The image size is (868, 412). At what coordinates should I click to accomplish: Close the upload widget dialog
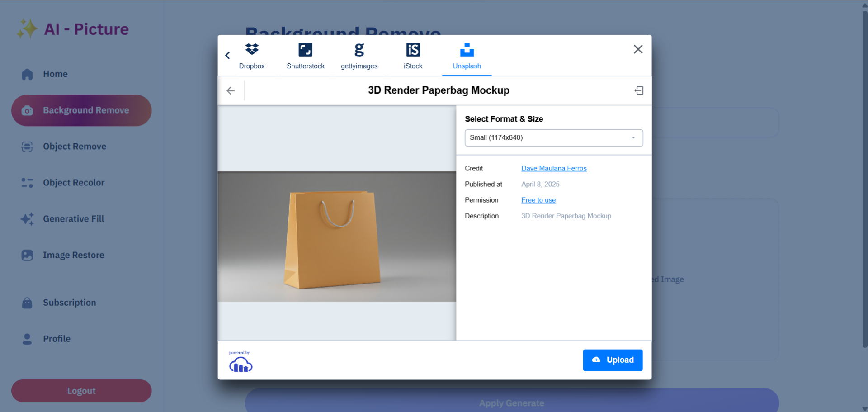(638, 49)
